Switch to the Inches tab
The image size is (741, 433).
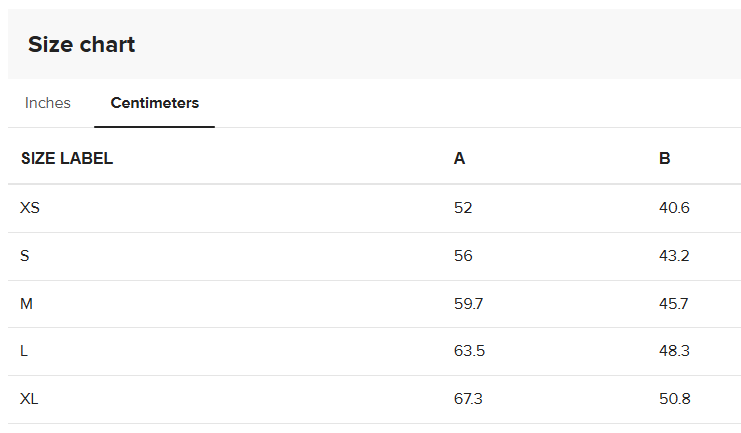[48, 103]
